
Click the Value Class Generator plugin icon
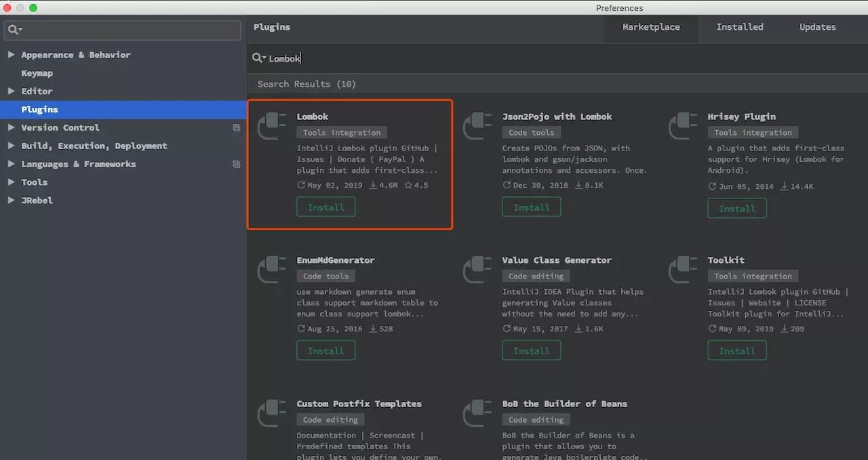click(477, 270)
